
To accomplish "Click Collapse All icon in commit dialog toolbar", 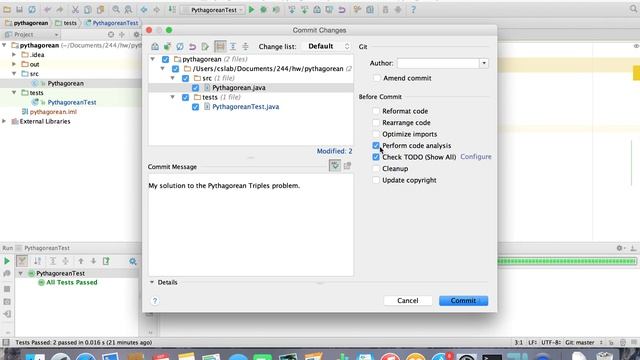I will 245,47.
